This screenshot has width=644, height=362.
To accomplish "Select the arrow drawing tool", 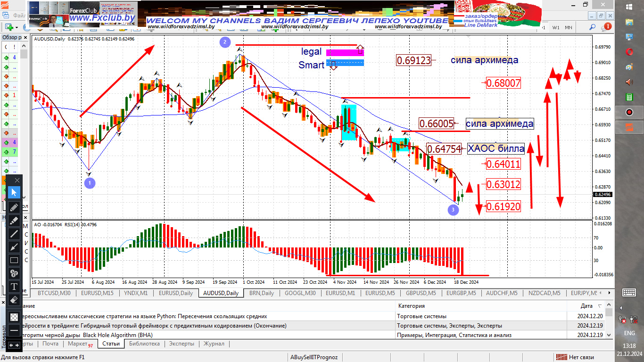I will pos(14,247).
